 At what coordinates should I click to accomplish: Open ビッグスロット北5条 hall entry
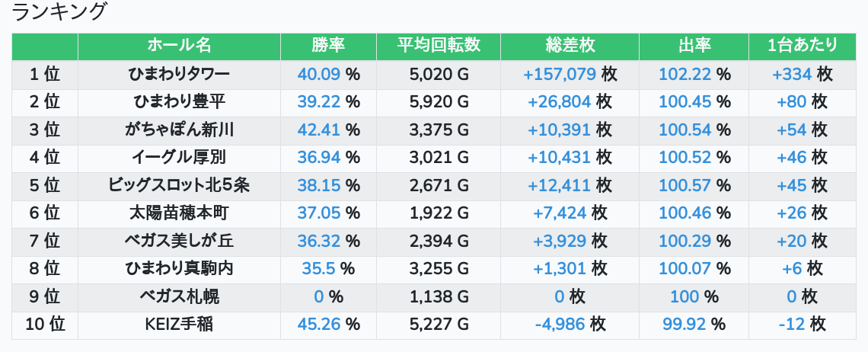[x=179, y=186]
